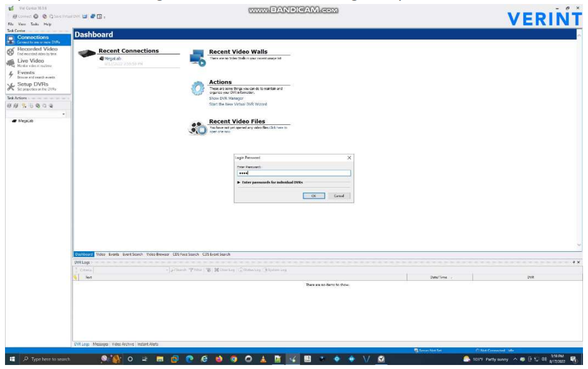Click the Windows Start button

coord(12,359)
